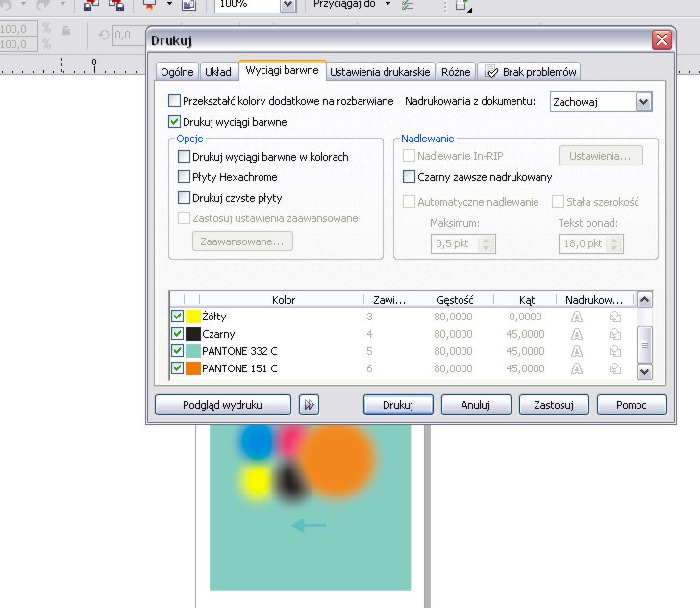The image size is (700, 608).
Task: Switch to the Układ tab
Action: (218, 71)
